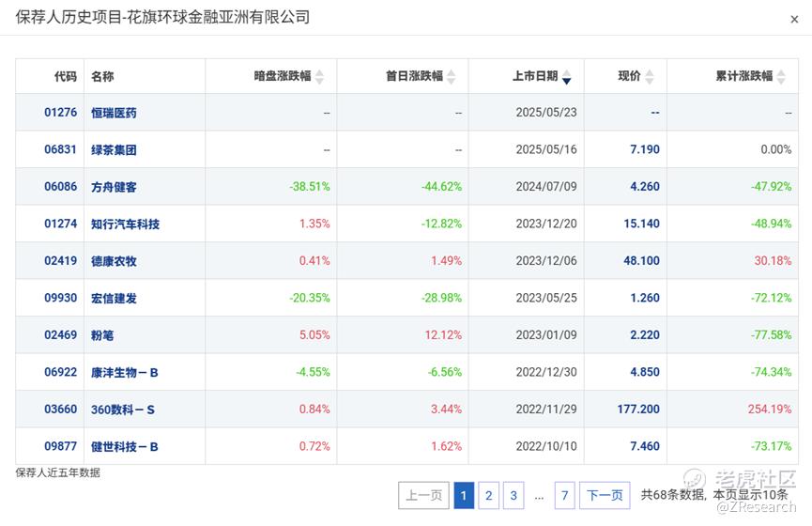The image size is (812, 526).
Task: Select cumulative change 254.19%
Action: click(x=770, y=409)
